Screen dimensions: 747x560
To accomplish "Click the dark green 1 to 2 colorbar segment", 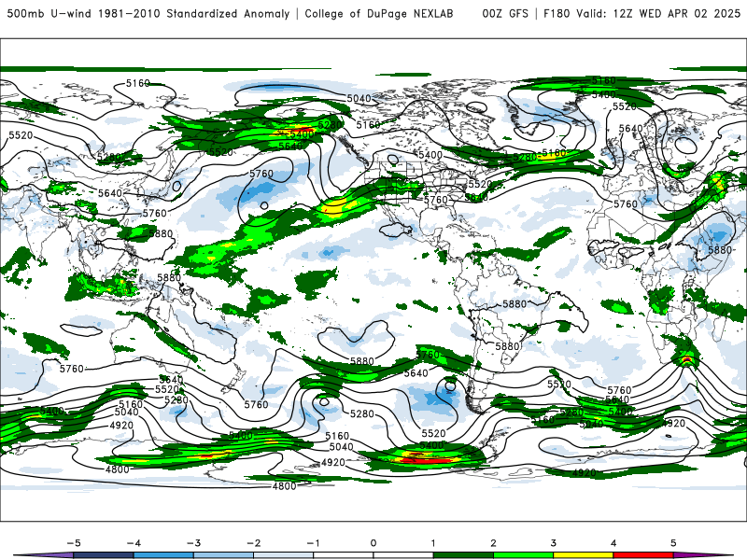I will 463,555.
